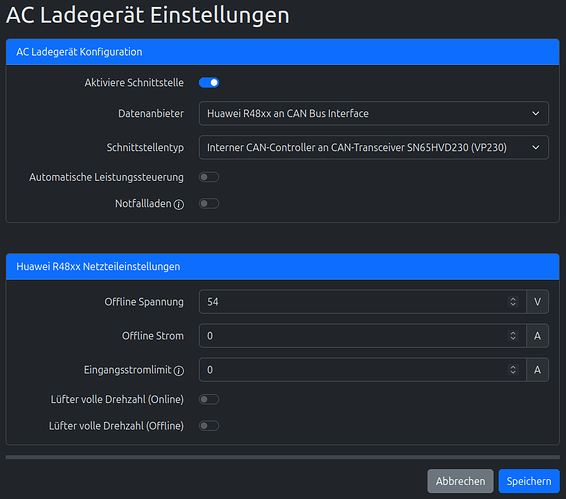The width and height of the screenshot is (566, 499).
Task: Click the Offline Strom label
Action: click(x=153, y=336)
